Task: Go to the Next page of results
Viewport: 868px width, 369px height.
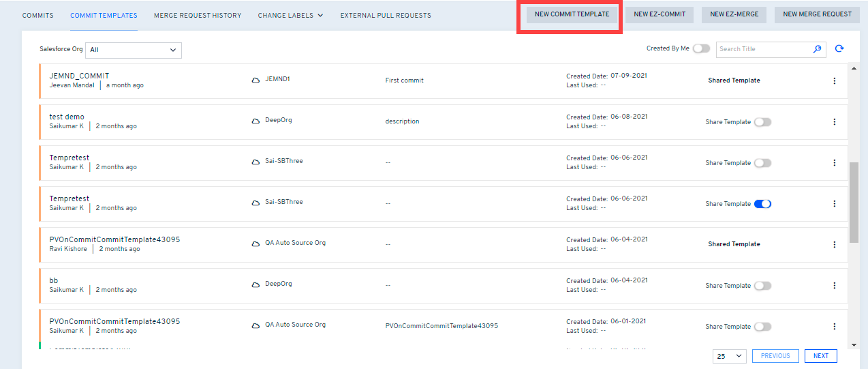Action: 820,356
